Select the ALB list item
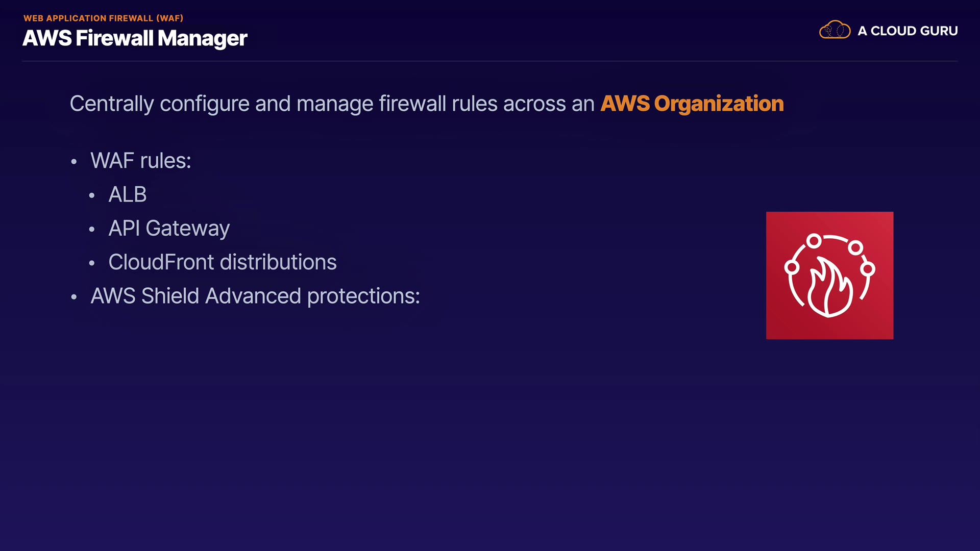Screen dimensions: 980x551 (128, 194)
